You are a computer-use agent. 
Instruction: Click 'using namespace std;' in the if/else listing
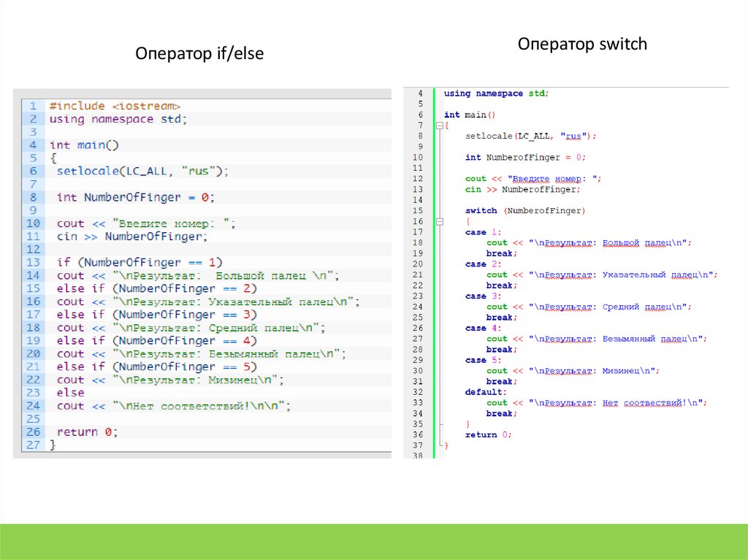pyautogui.click(x=118, y=119)
